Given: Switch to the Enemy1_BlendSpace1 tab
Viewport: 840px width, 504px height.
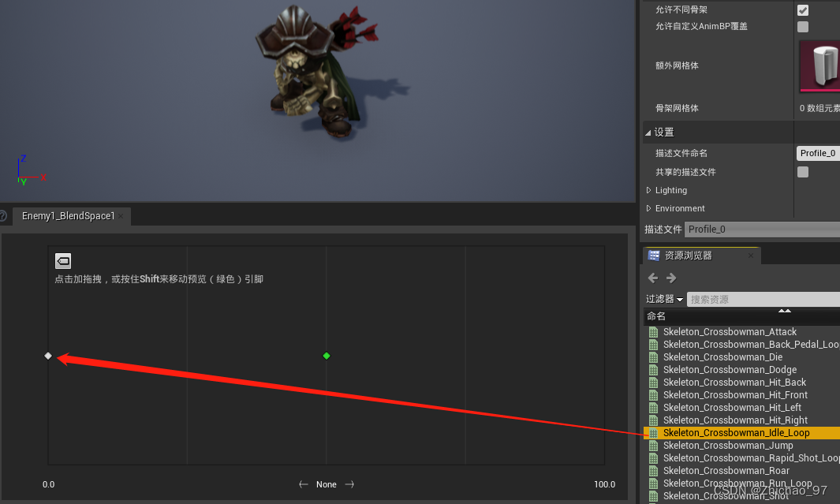Looking at the screenshot, I should [x=69, y=215].
